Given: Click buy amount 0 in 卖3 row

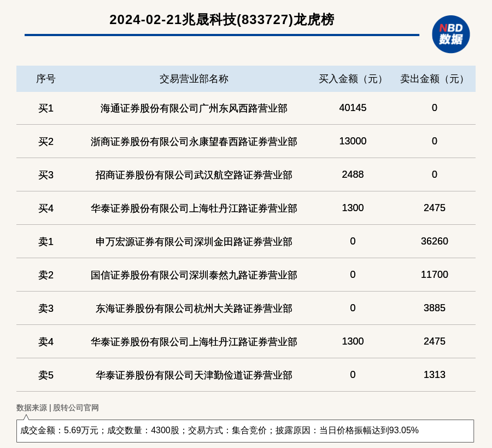Looking at the screenshot, I should click(353, 308).
